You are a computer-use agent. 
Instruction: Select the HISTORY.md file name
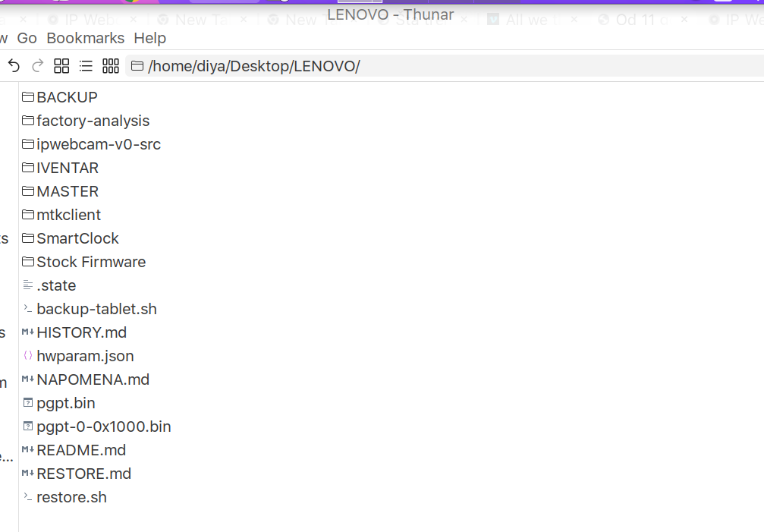[81, 332]
